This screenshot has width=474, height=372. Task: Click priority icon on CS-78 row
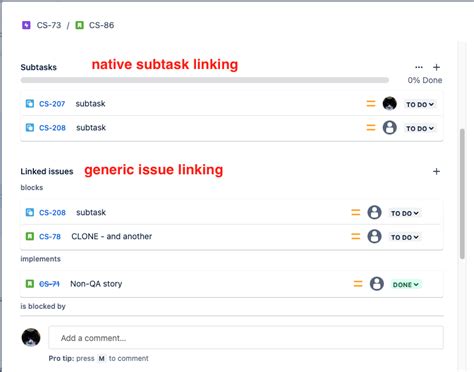[356, 236]
